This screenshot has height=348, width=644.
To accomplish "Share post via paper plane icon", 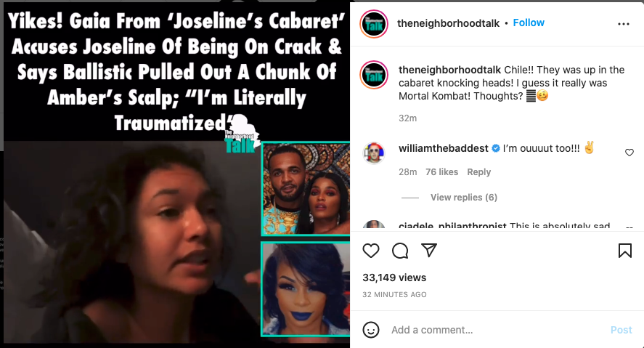I will (429, 250).
